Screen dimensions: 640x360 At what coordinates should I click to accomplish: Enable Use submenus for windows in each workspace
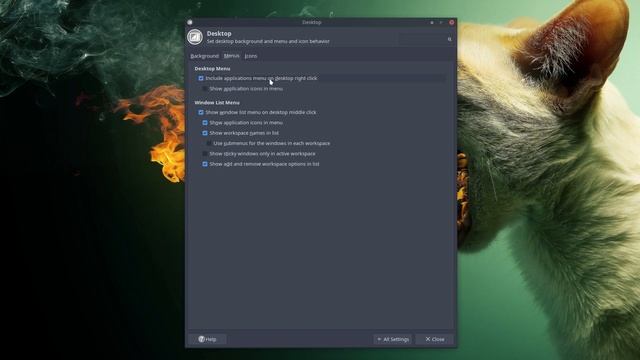coord(209,143)
